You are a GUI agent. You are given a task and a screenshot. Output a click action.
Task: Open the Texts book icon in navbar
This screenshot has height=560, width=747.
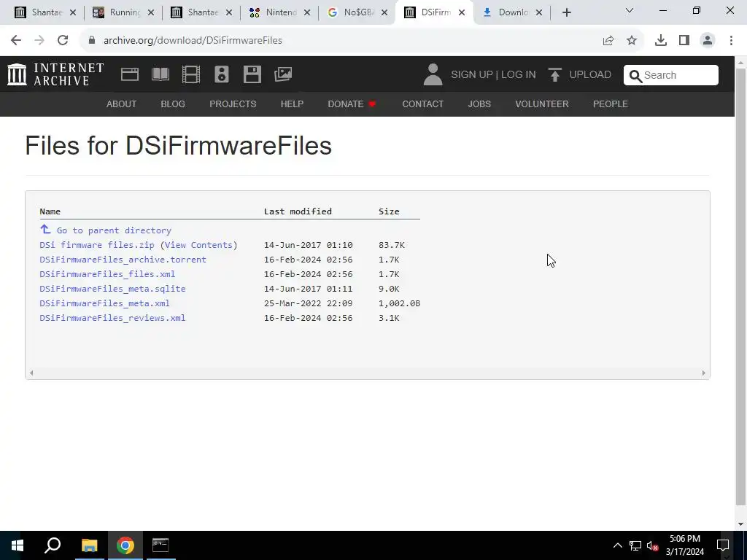(160, 74)
